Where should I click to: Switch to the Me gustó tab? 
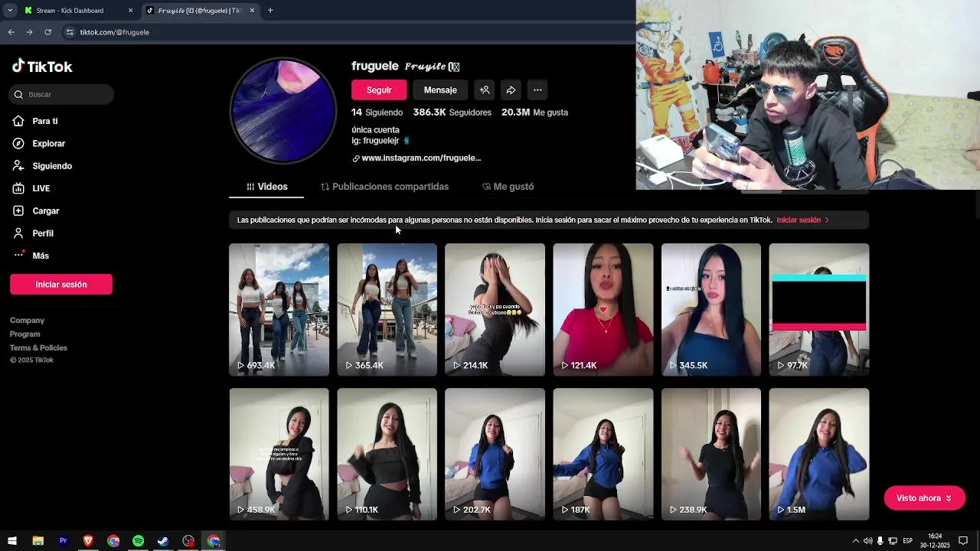508,187
